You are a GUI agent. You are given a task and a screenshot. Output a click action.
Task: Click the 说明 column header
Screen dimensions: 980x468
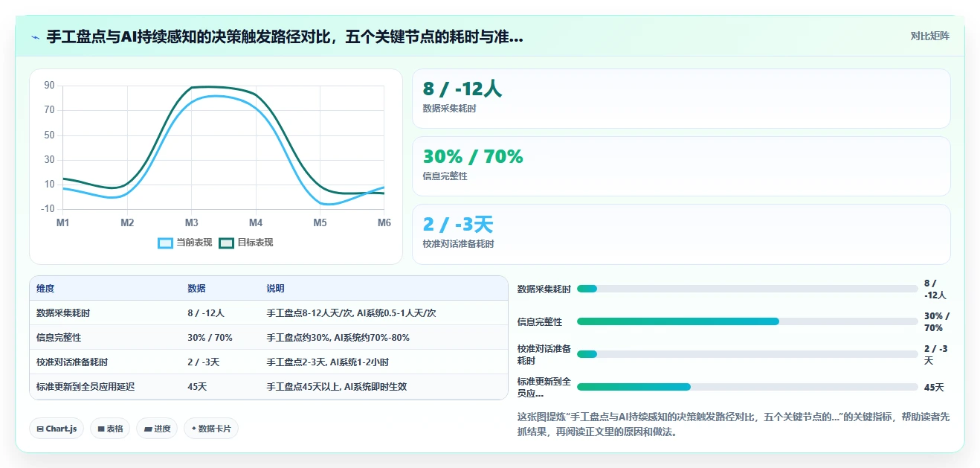pyautogui.click(x=275, y=289)
